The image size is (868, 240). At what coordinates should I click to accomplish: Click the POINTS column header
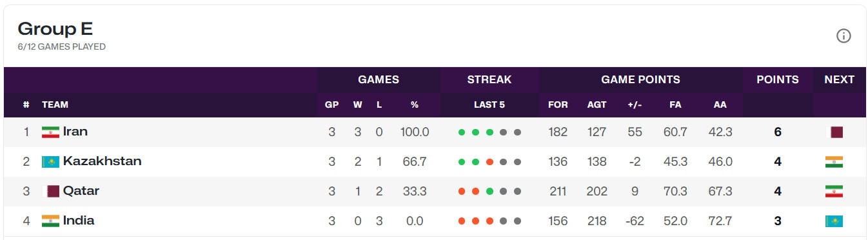(x=777, y=80)
